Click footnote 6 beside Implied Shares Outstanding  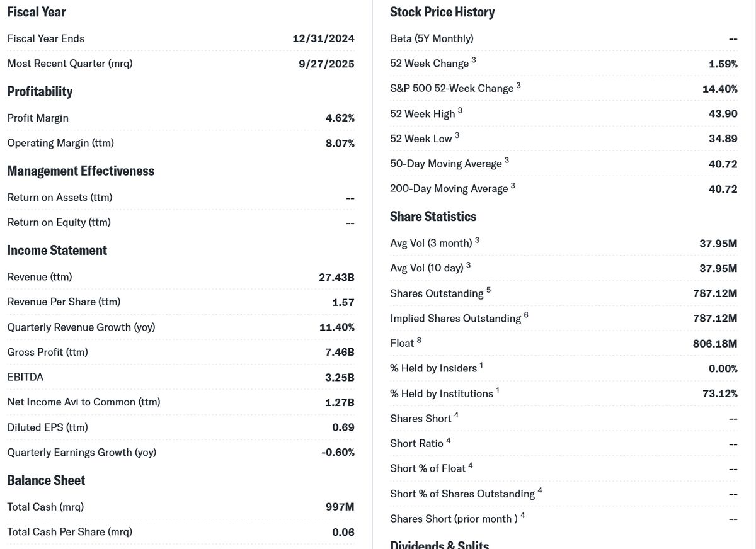[526, 315]
